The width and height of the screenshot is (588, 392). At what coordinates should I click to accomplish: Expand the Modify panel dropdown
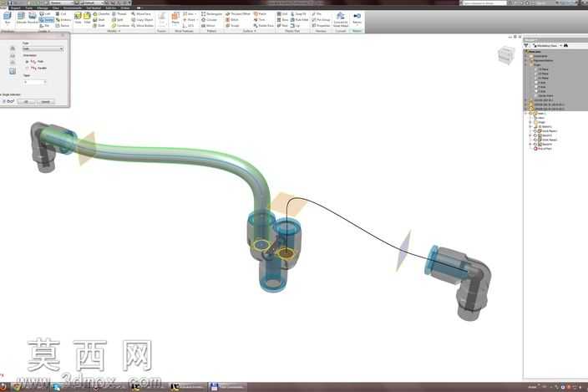(114, 31)
